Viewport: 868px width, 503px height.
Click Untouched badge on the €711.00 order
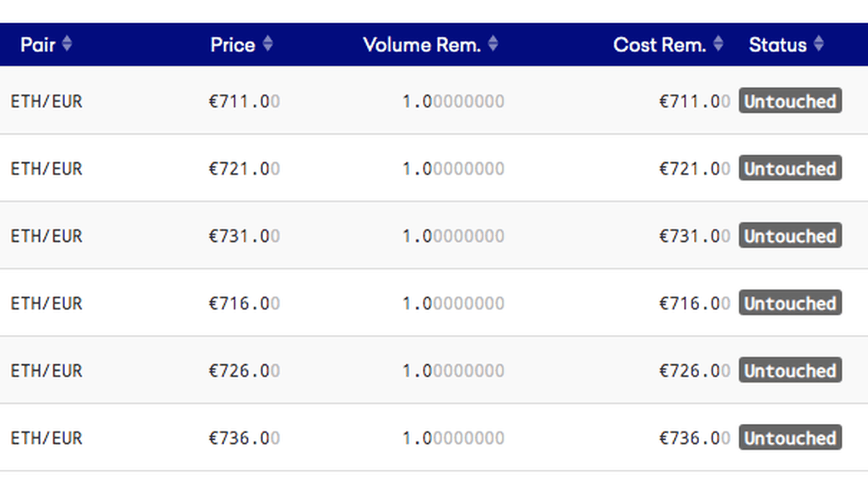[x=790, y=101]
